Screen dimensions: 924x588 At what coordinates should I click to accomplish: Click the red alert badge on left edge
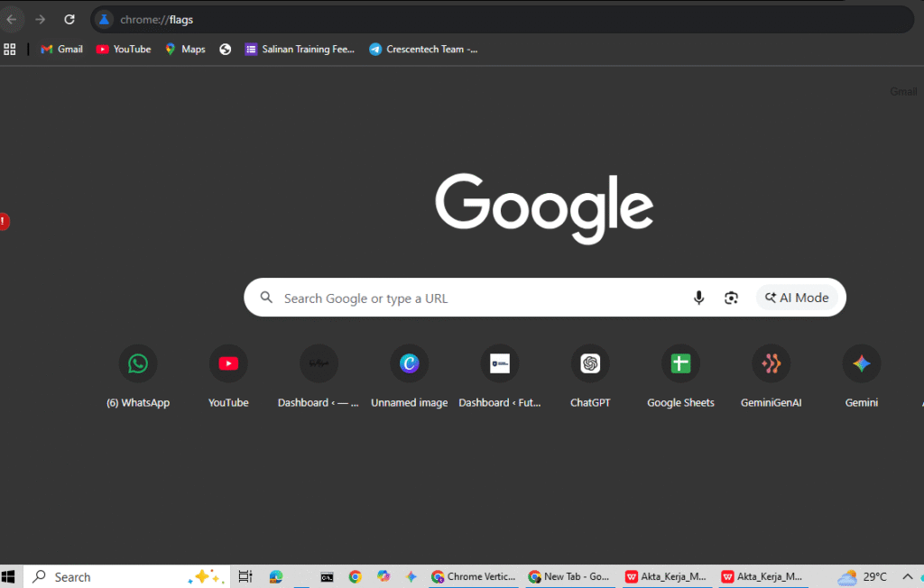[x=4, y=221]
